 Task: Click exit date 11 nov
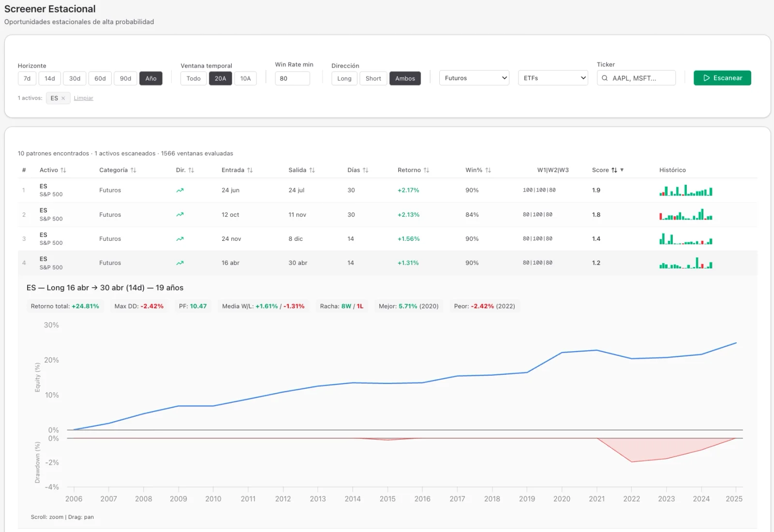(297, 215)
